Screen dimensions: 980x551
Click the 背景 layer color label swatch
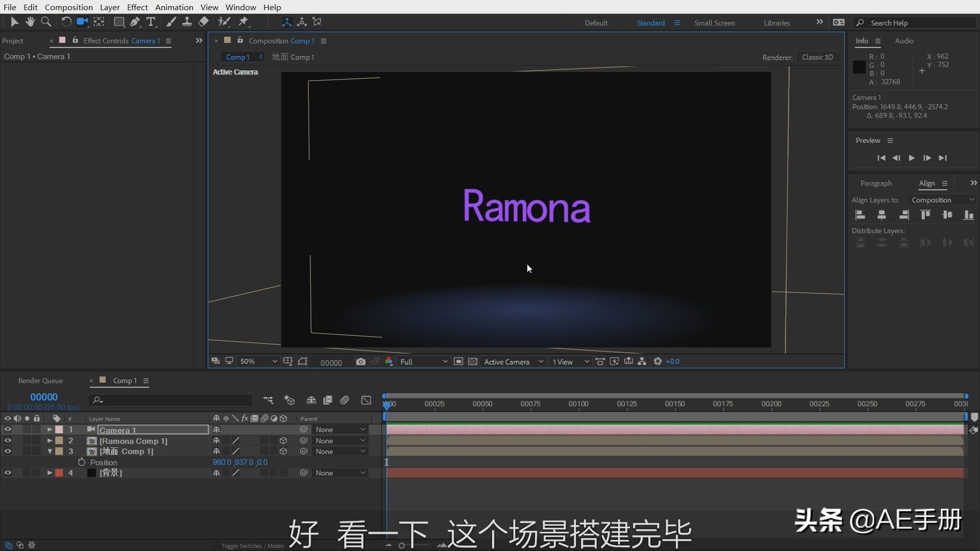point(59,473)
